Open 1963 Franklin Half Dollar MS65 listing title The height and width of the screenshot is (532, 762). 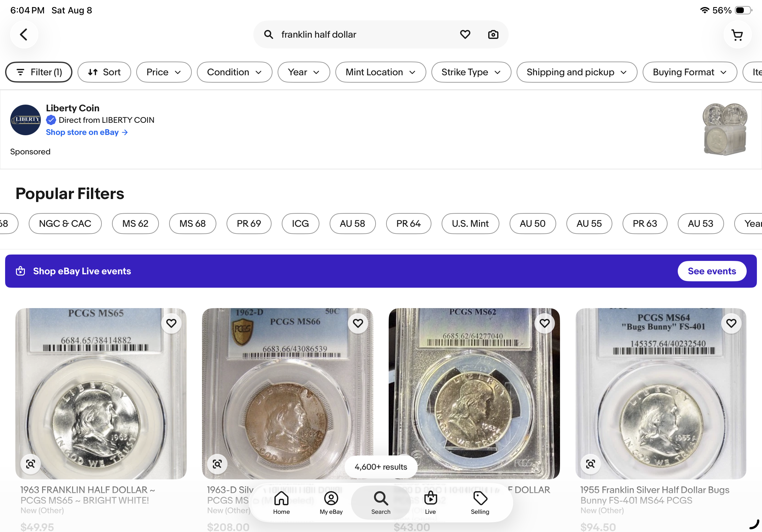click(x=88, y=495)
